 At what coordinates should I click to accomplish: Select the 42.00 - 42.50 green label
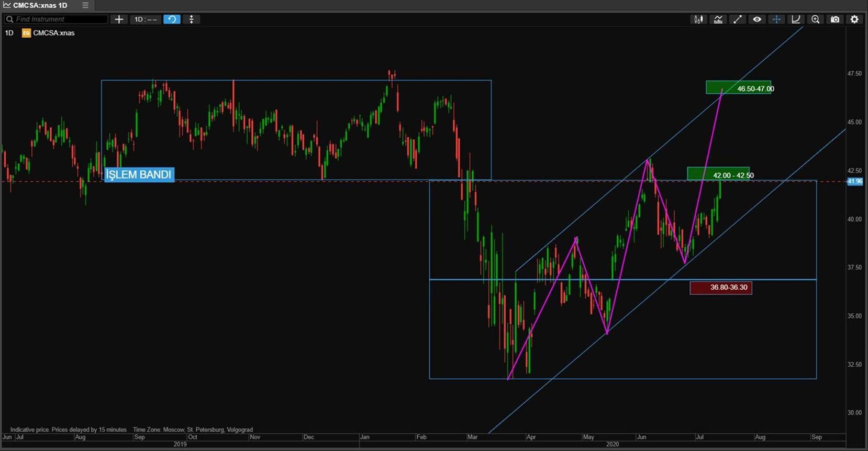pos(718,174)
